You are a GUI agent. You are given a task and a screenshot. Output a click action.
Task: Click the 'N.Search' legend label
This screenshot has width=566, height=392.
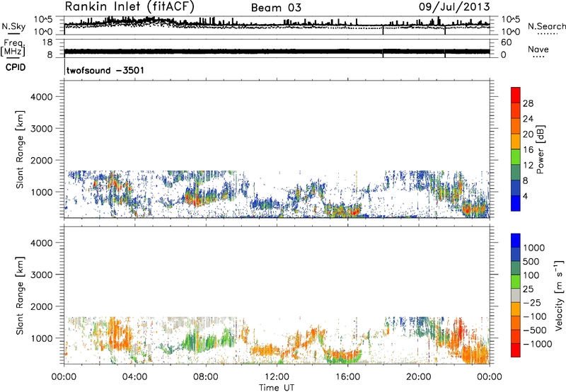pos(547,26)
